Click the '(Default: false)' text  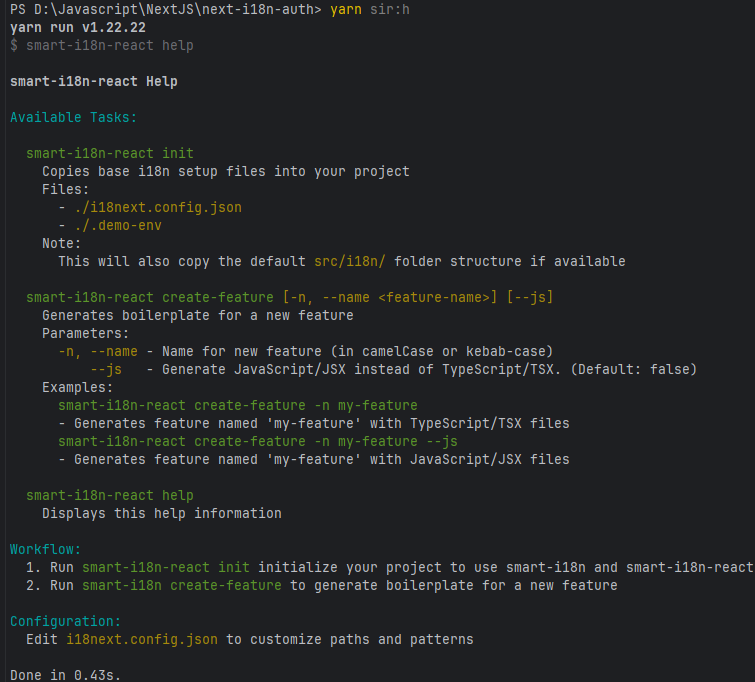(633, 369)
